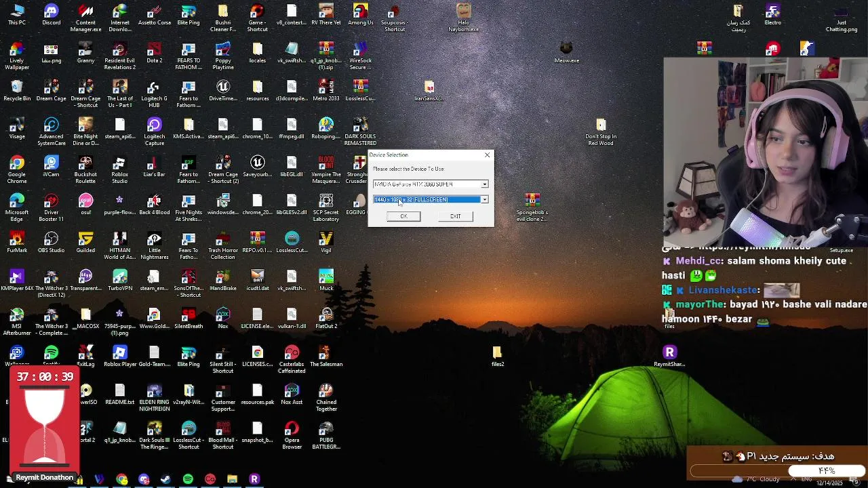The height and width of the screenshot is (488, 868).
Task: Select the Roblox Player desktop icon
Action: click(x=120, y=357)
